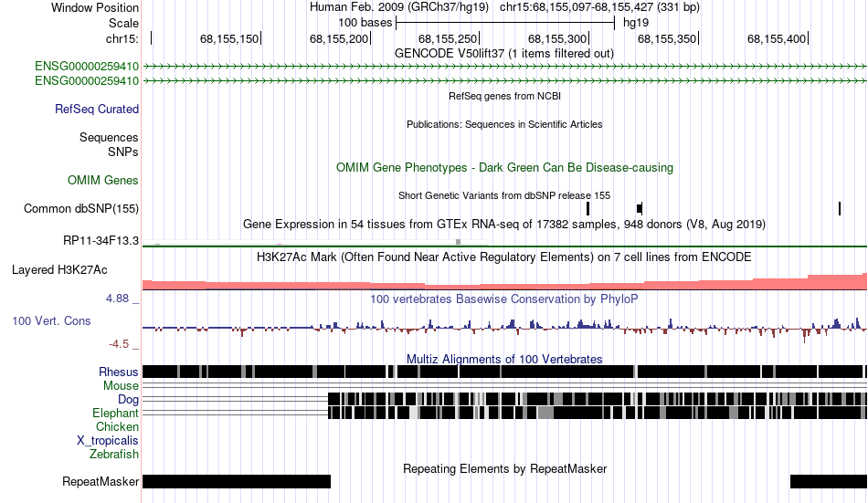This screenshot has height=503, width=868.
Task: Select the Chicken species label
Action: tap(117, 426)
